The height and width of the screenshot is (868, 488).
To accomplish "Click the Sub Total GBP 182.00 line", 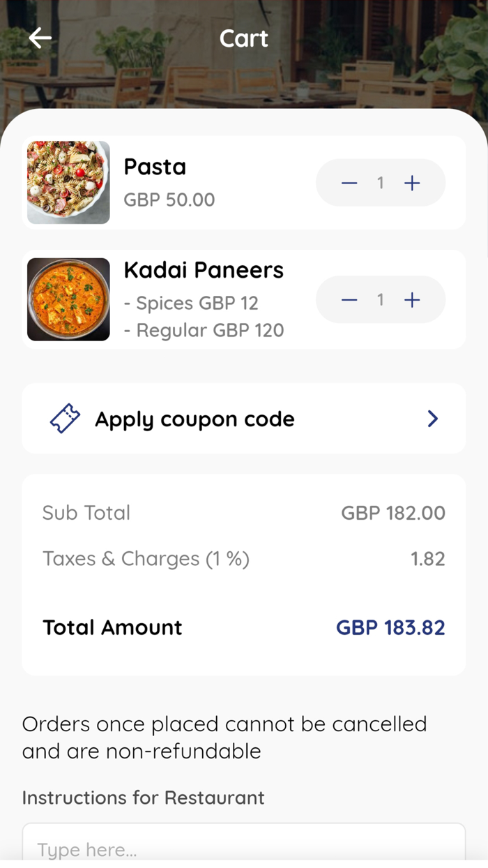I will tap(392, 512).
